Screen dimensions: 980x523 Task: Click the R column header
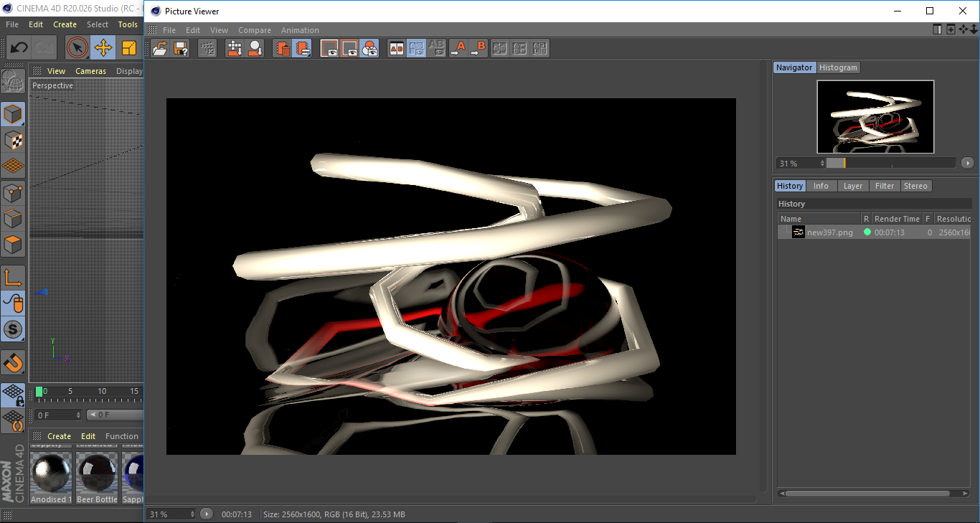click(x=866, y=219)
